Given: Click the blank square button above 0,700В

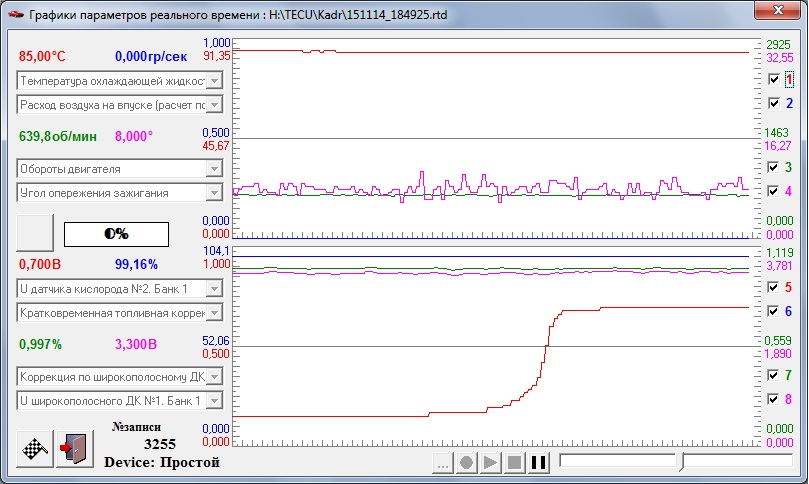Looking at the screenshot, I should [x=36, y=232].
